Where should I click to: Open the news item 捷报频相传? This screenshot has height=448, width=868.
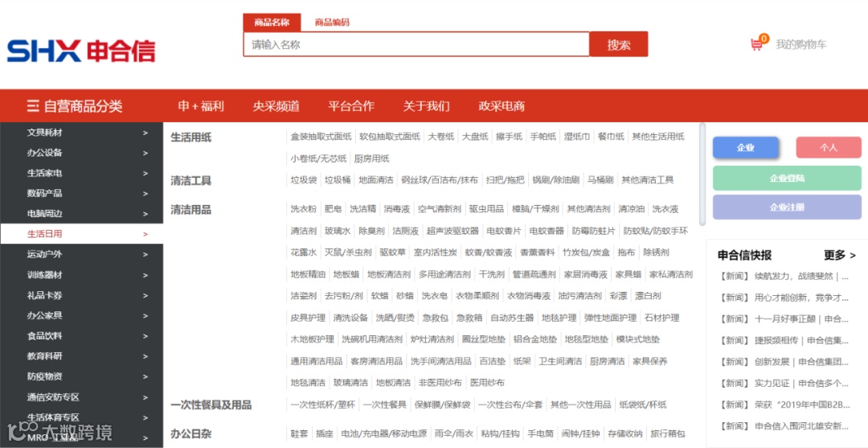tap(784, 340)
